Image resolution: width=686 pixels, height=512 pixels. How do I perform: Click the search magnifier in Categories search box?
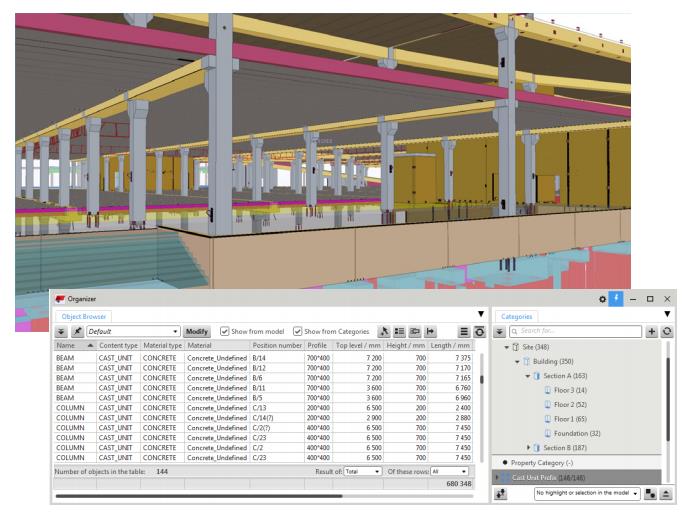tap(514, 332)
